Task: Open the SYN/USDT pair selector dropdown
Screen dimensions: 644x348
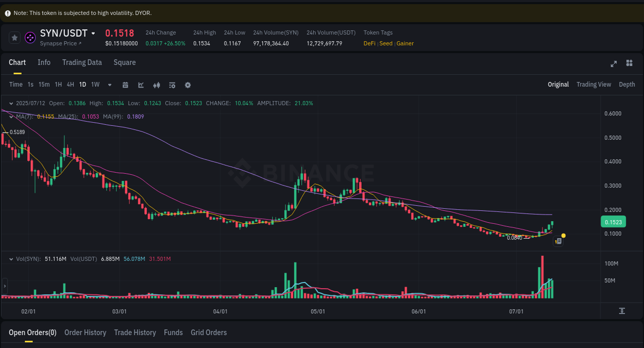Action: pos(94,33)
